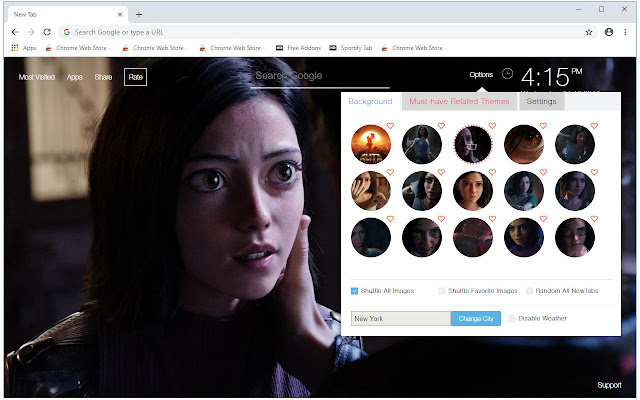Open a new tab with the plus button
The width and height of the screenshot is (640, 400).
point(139,14)
